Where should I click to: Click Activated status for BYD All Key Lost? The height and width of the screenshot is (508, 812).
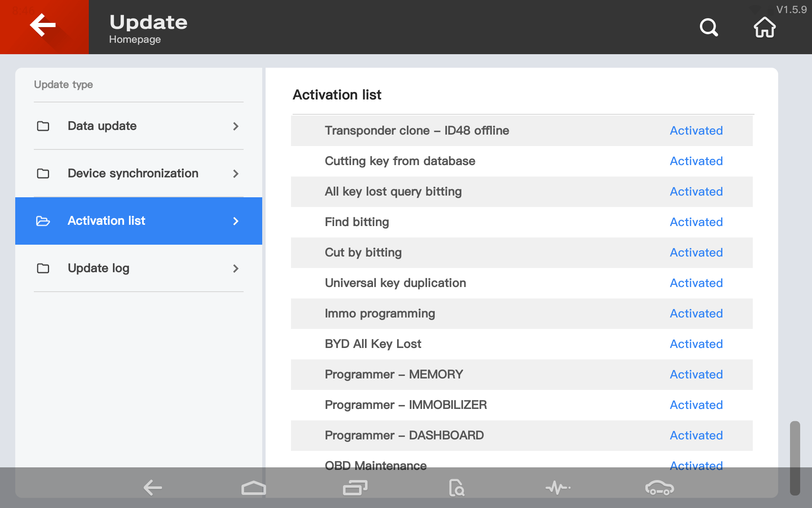[x=696, y=344]
